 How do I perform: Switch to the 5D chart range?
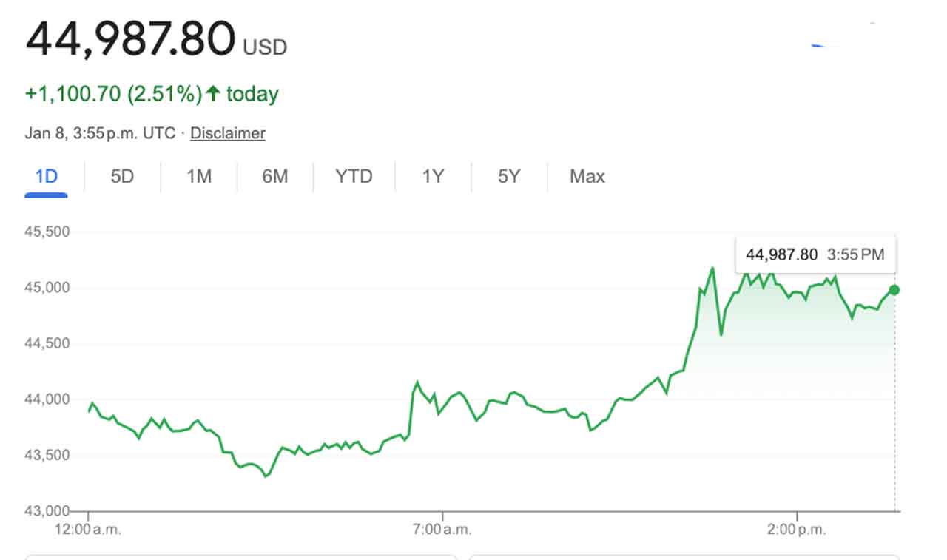(x=122, y=177)
